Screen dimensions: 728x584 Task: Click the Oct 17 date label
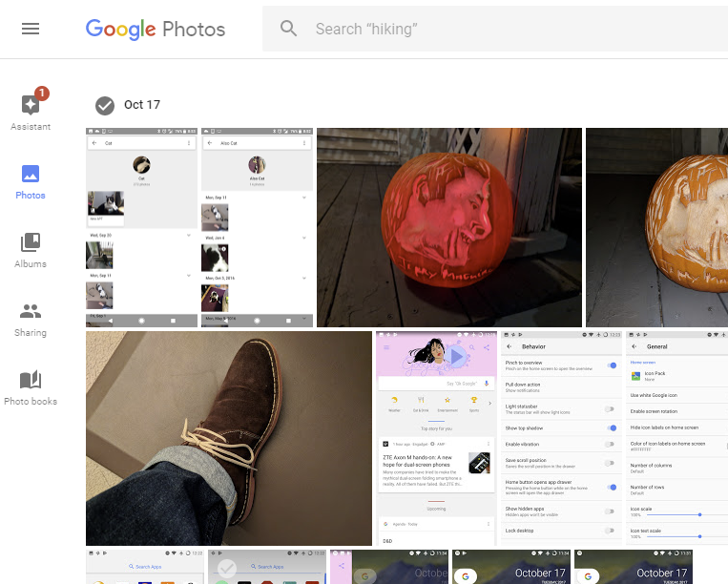tap(142, 105)
